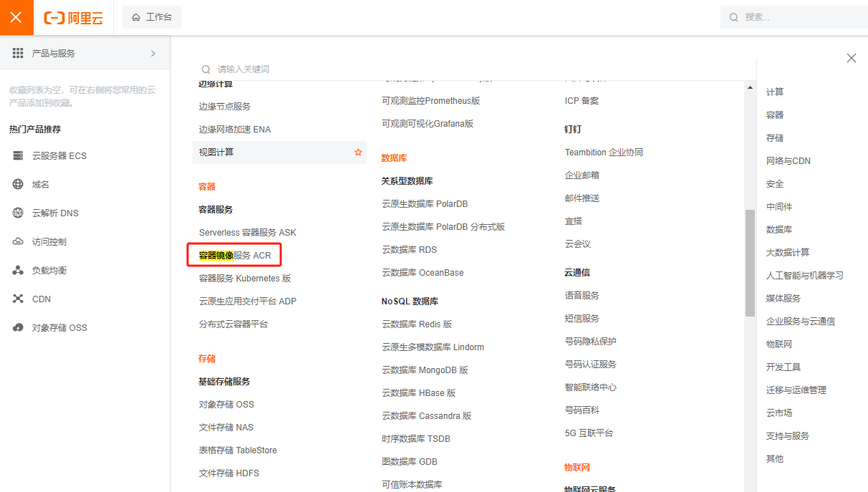The image size is (868, 492).
Task: Jump to 容器 category in right list
Action: pyautogui.click(x=775, y=115)
